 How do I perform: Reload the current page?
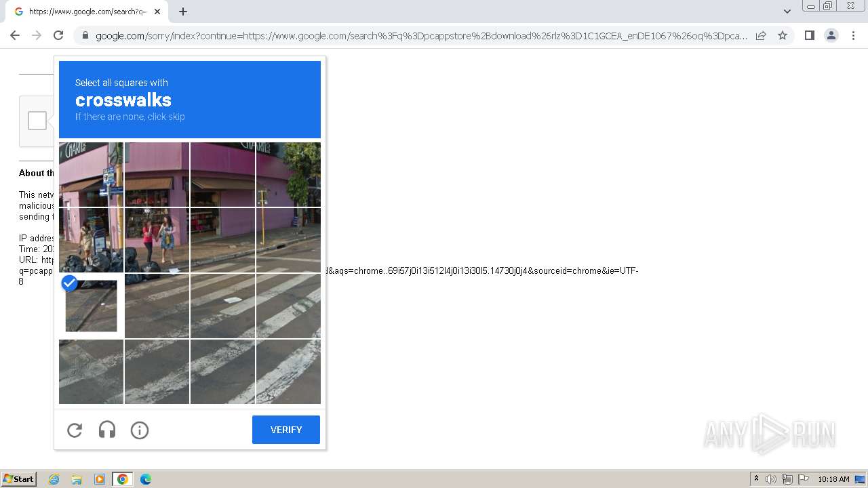click(x=58, y=35)
